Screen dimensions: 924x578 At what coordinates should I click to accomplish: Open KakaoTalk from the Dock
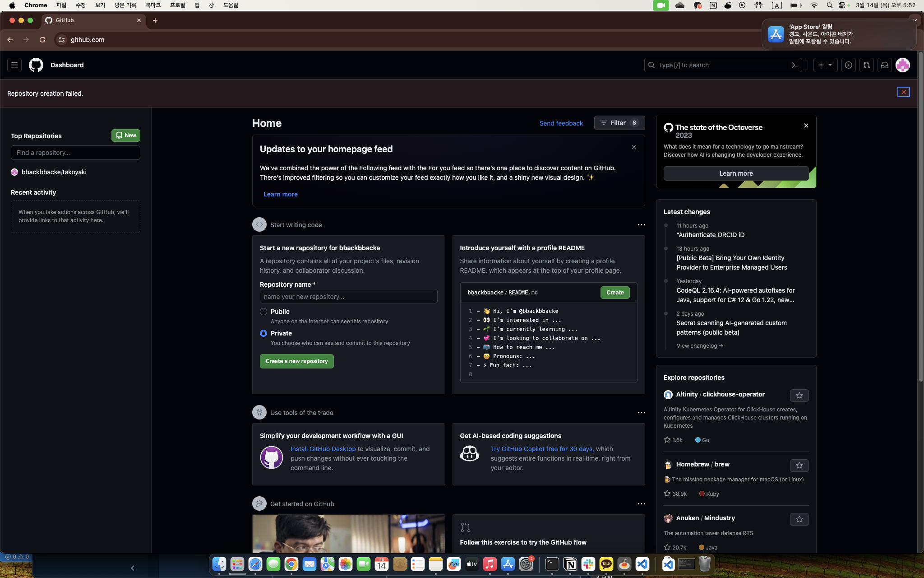(x=606, y=564)
